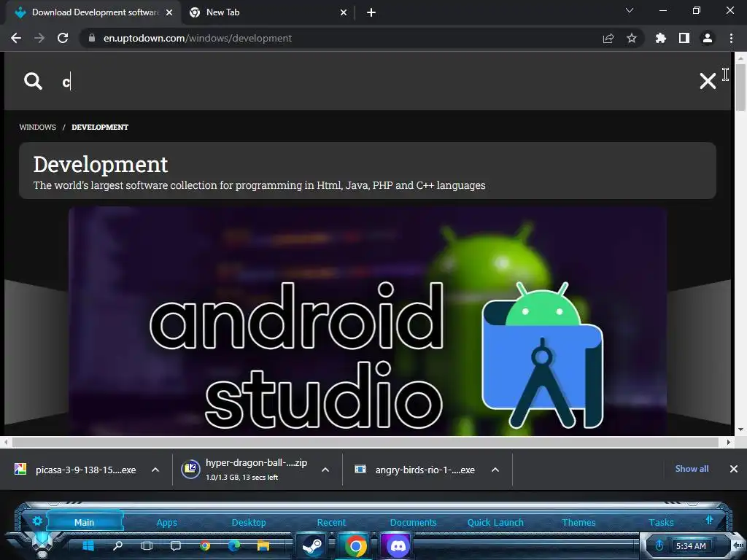Reload the current page
The width and height of the screenshot is (747, 560).
click(x=63, y=38)
